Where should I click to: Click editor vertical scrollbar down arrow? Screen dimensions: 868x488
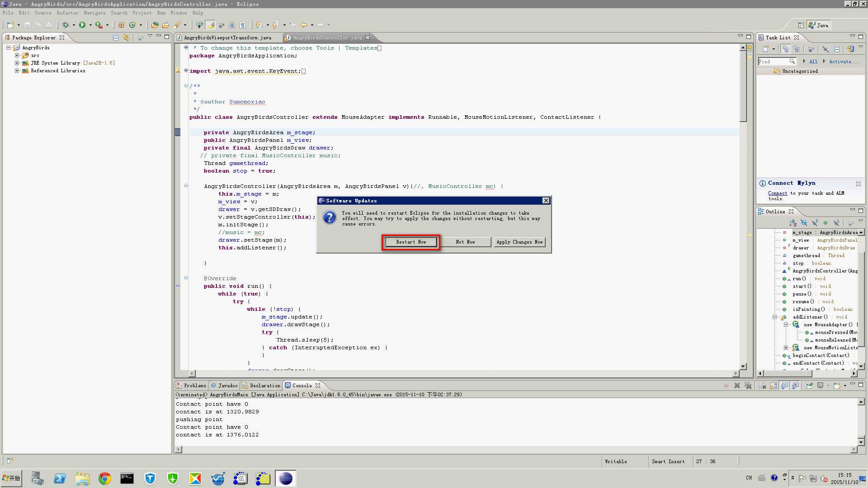tap(743, 366)
